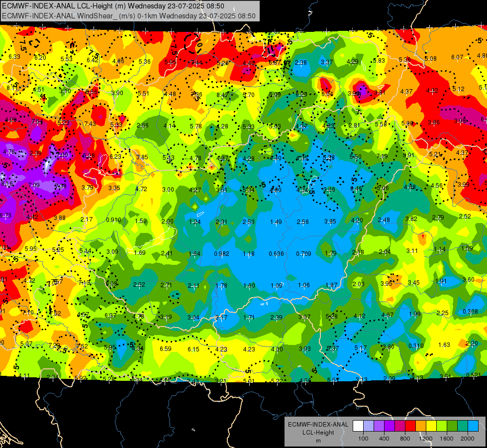
Task: Click the 2000 label on the legend scale
Action: [x=468, y=439]
